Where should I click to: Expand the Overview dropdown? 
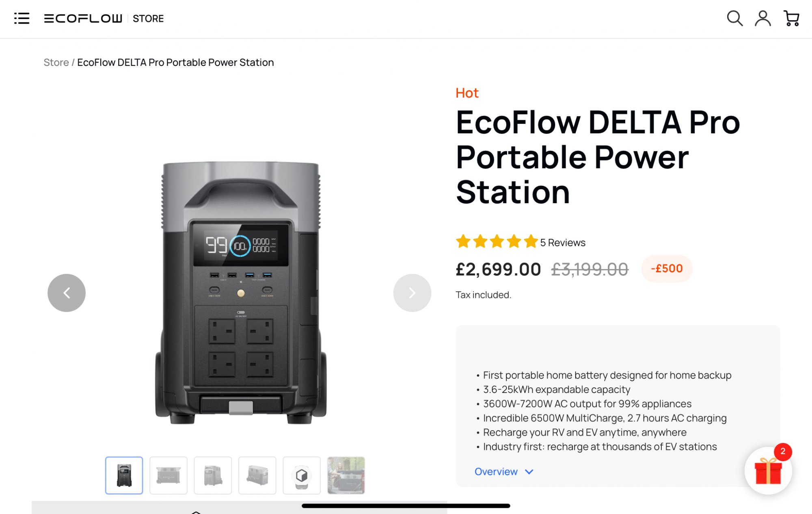[503, 472]
